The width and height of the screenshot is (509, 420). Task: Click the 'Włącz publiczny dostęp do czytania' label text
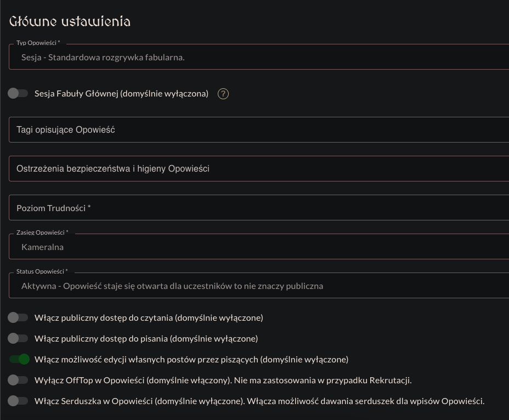[149, 318]
